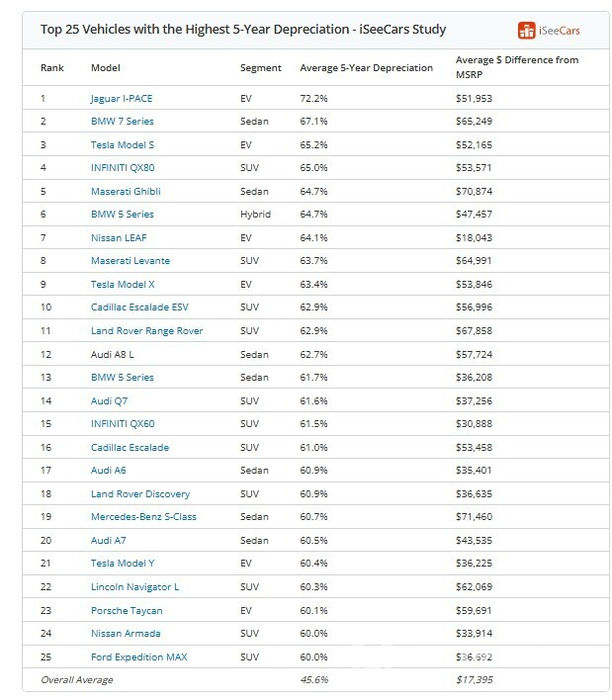Open the Jaguar I-PACE link

(x=122, y=99)
